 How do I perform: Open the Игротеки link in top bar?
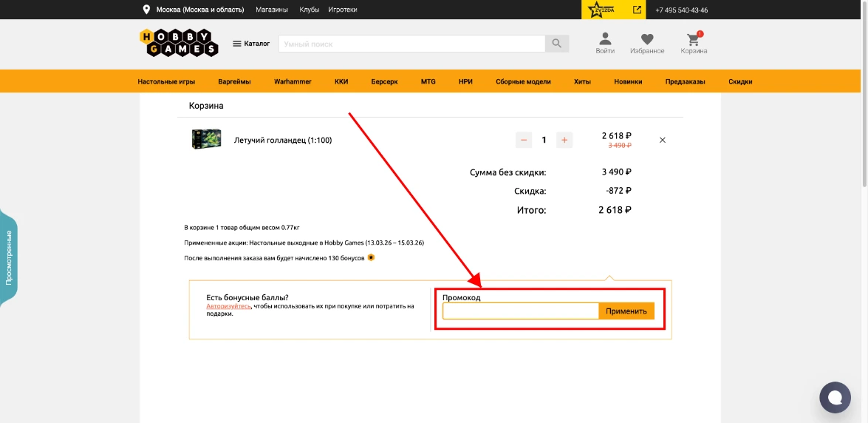pyautogui.click(x=343, y=10)
